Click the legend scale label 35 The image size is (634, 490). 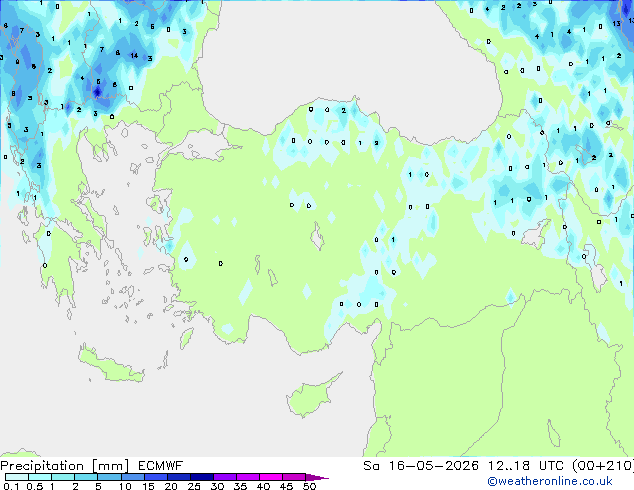tap(240, 486)
